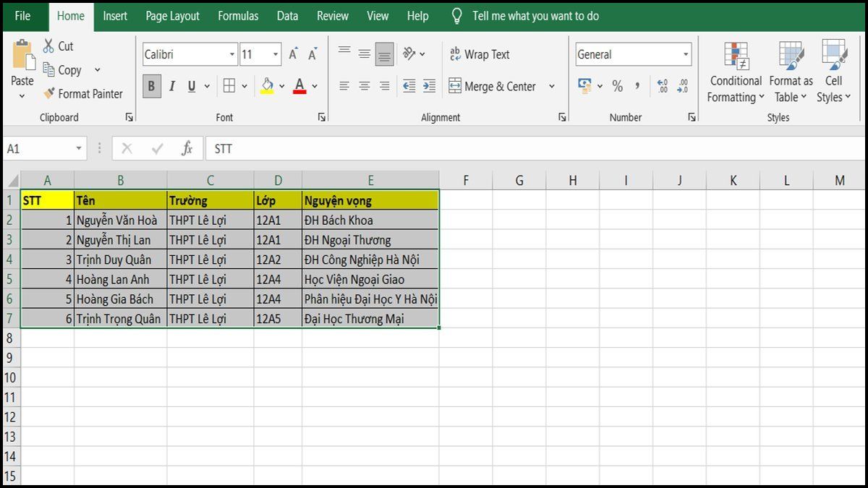This screenshot has width=868, height=488.
Task: Switch to the Formulas tab
Action: point(238,16)
